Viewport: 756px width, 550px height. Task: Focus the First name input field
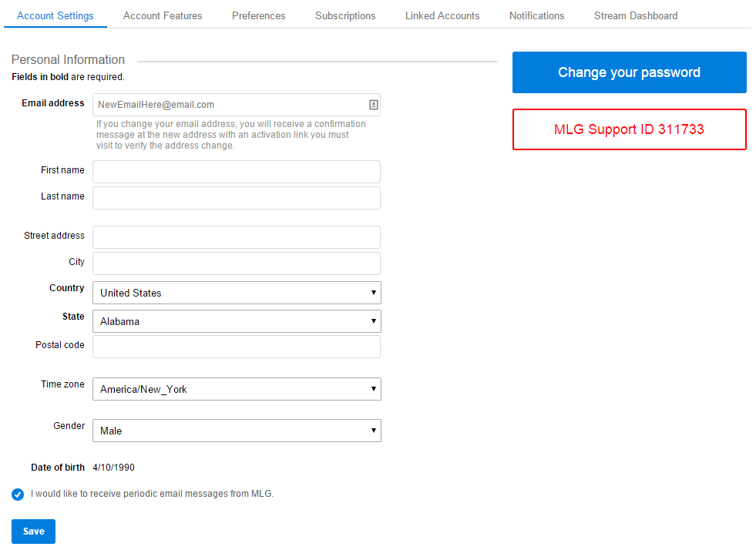pyautogui.click(x=237, y=172)
